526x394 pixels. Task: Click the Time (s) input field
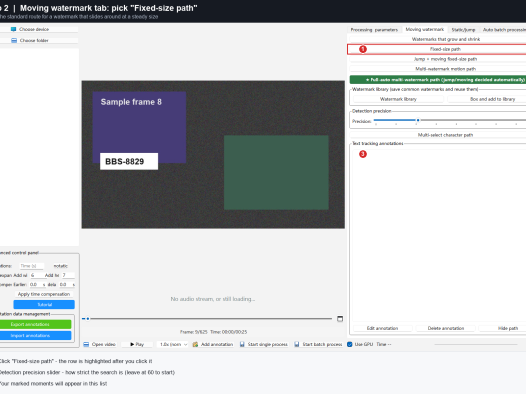[x=31, y=266]
